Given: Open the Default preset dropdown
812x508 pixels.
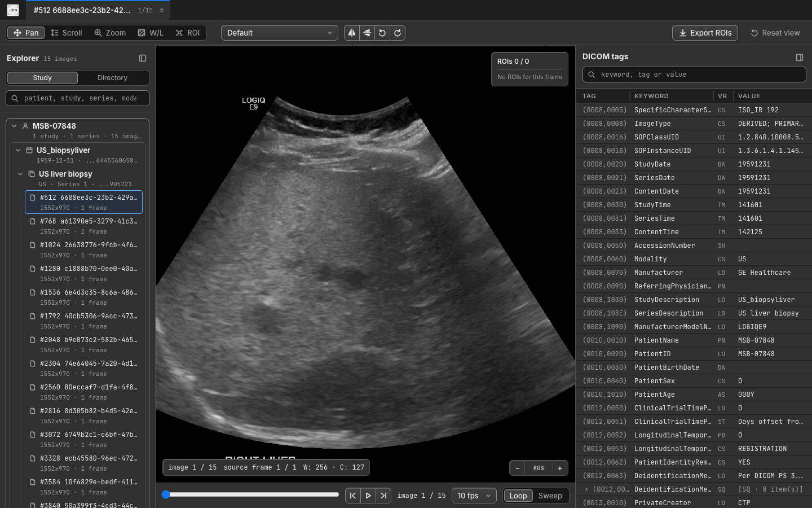Looking at the screenshot, I should tap(280, 33).
